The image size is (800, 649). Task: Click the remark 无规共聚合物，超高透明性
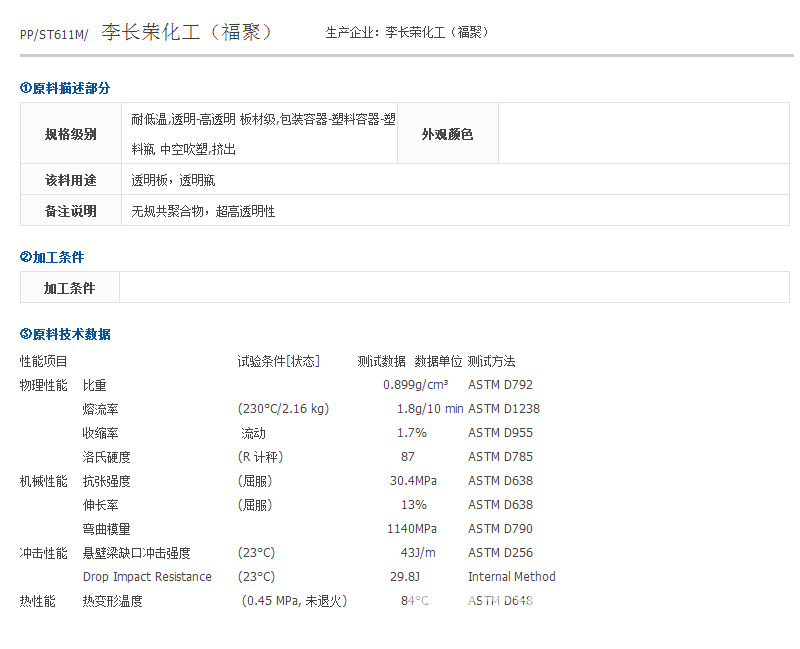tap(203, 211)
